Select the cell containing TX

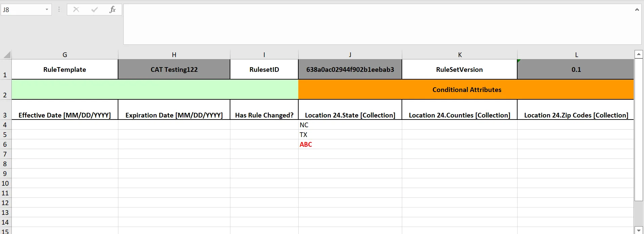pyautogui.click(x=350, y=135)
